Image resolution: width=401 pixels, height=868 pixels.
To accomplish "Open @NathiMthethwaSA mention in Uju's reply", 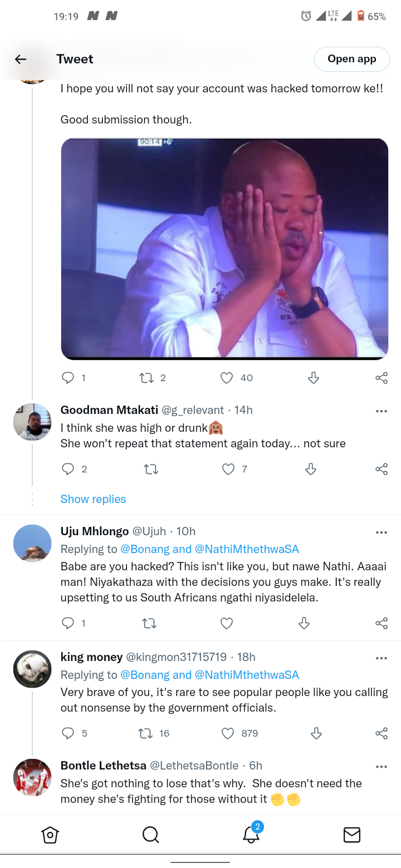I will click(x=247, y=549).
